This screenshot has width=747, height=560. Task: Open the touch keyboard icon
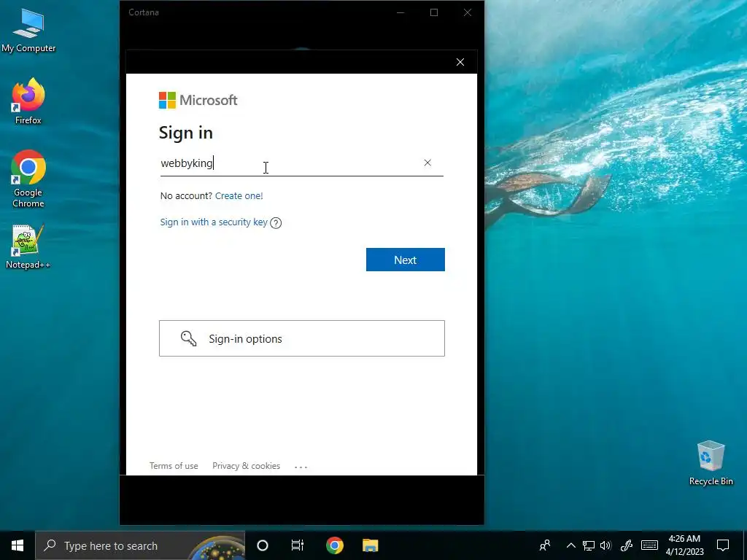pos(649,545)
